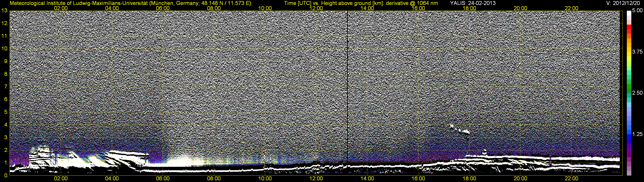Select the 22:00 label on the bottom time axis
The height and width of the screenshot is (182, 644).
pos(571,179)
